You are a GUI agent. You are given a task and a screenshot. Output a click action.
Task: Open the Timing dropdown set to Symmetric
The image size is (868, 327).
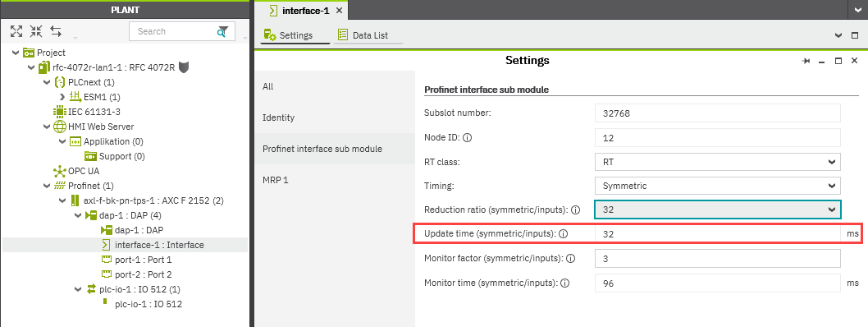[x=718, y=186]
